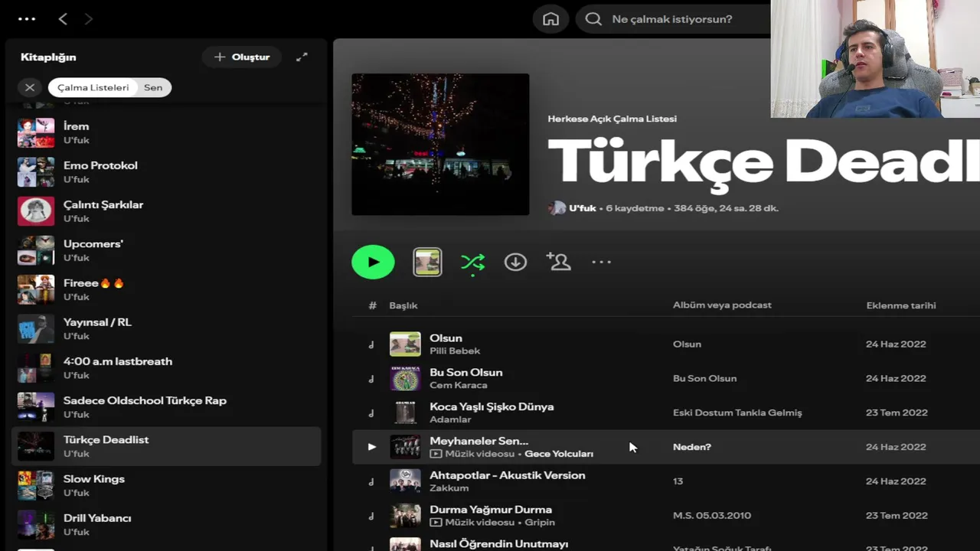Expand the library panel to full view

[x=302, y=57]
